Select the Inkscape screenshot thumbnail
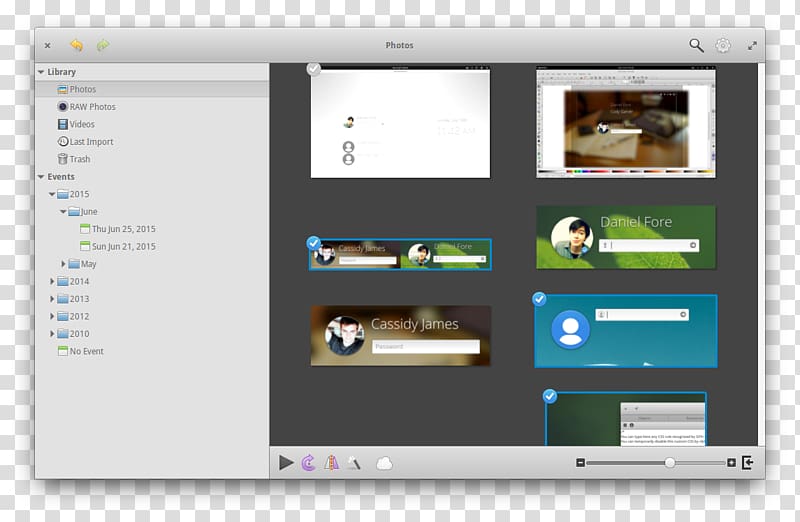Image resolution: width=800 pixels, height=522 pixels. (x=626, y=122)
